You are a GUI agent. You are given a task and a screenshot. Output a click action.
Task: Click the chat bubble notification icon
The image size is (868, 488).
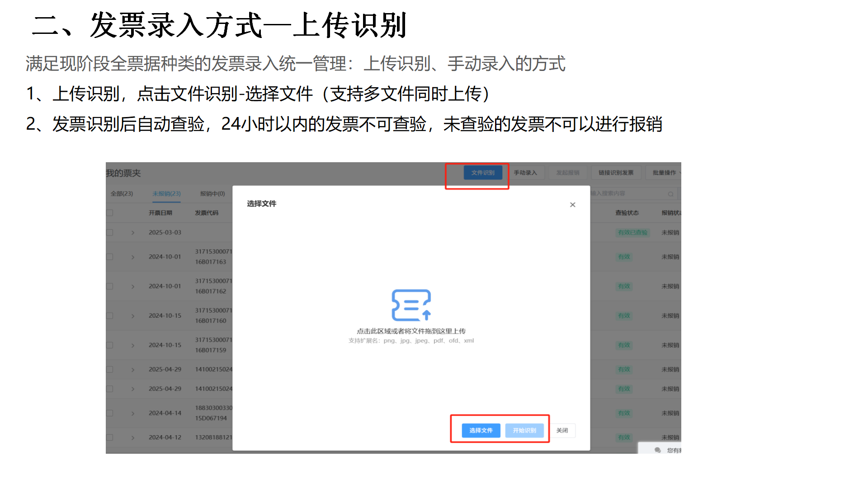pyautogui.click(x=657, y=450)
